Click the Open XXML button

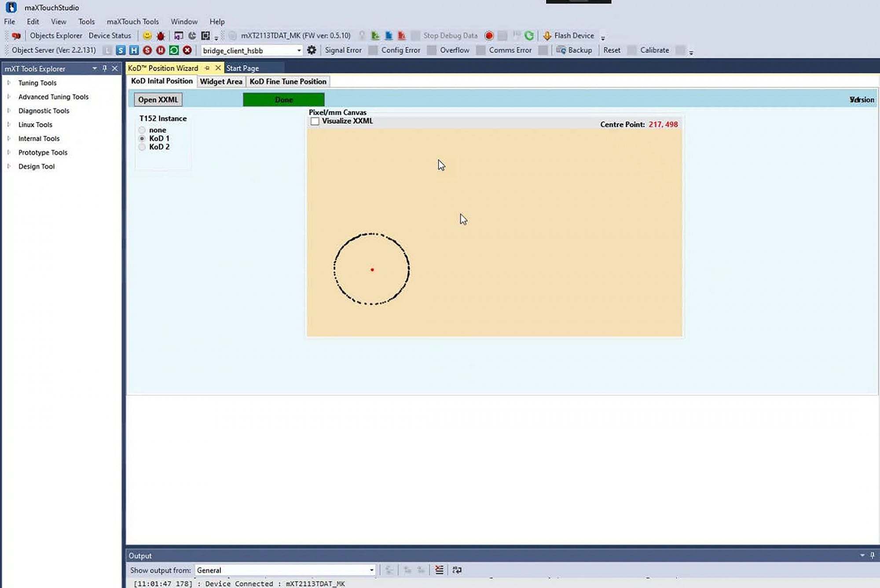(x=158, y=100)
